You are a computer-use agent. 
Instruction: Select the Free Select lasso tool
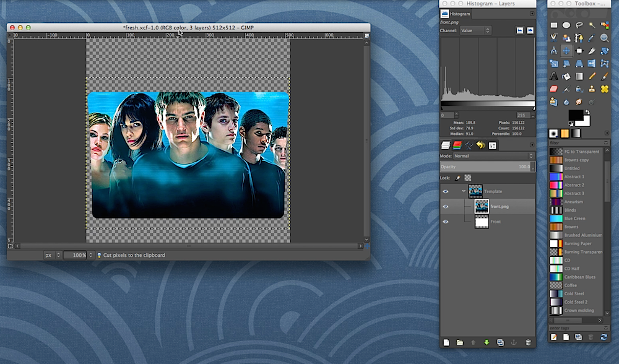coord(579,25)
